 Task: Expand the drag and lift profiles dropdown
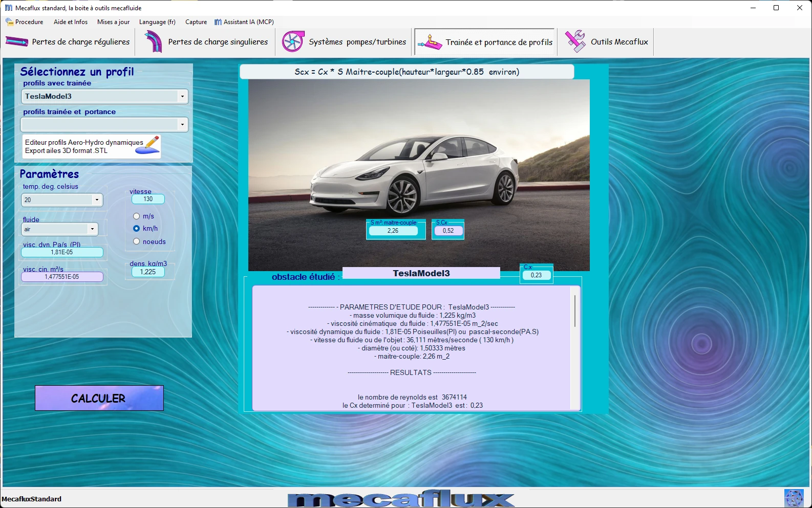tap(182, 124)
